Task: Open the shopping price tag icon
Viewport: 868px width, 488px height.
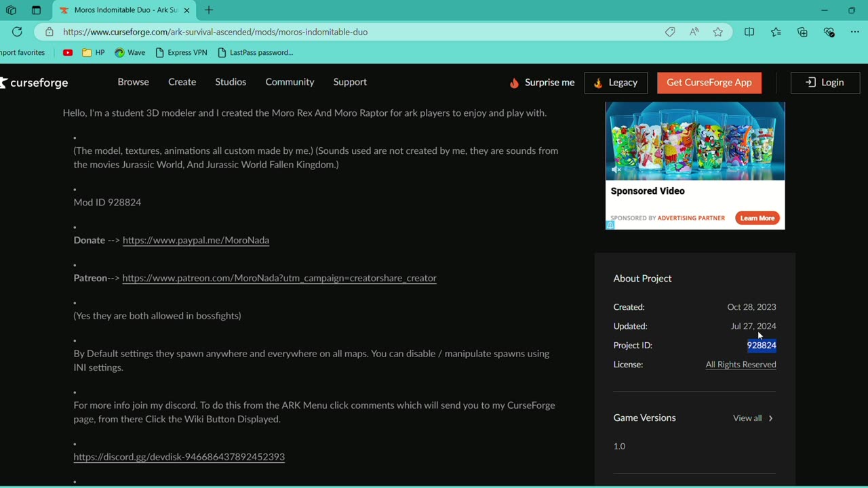Action: [670, 32]
